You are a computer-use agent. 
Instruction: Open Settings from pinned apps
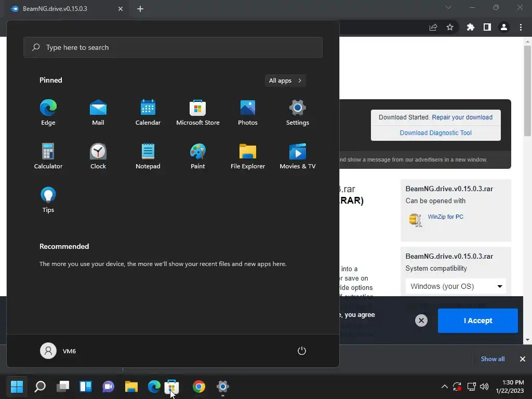(298, 113)
